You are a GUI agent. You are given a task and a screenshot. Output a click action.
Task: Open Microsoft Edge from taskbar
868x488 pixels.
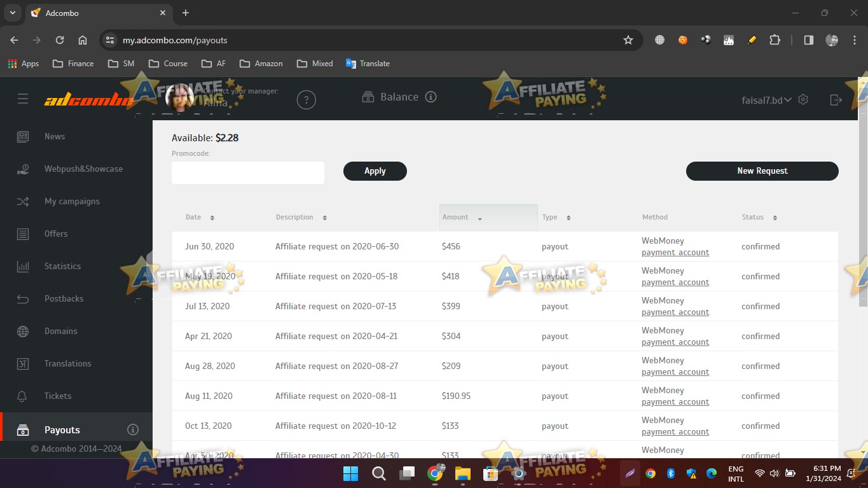(x=712, y=473)
